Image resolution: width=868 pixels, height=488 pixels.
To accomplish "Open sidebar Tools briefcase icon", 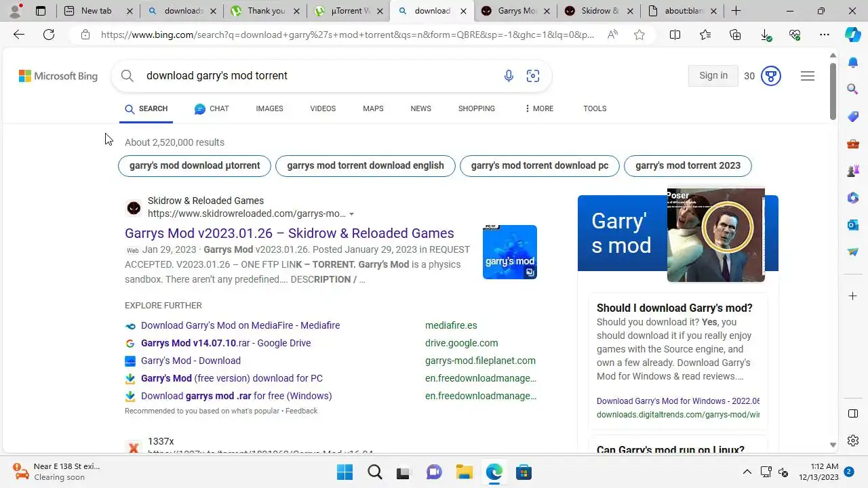I will pos(853,144).
